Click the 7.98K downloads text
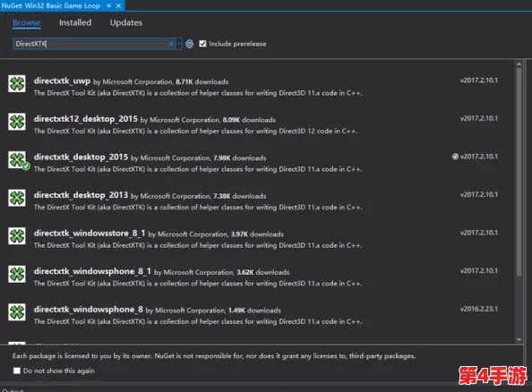This screenshot has height=392, width=532. pyautogui.click(x=239, y=158)
